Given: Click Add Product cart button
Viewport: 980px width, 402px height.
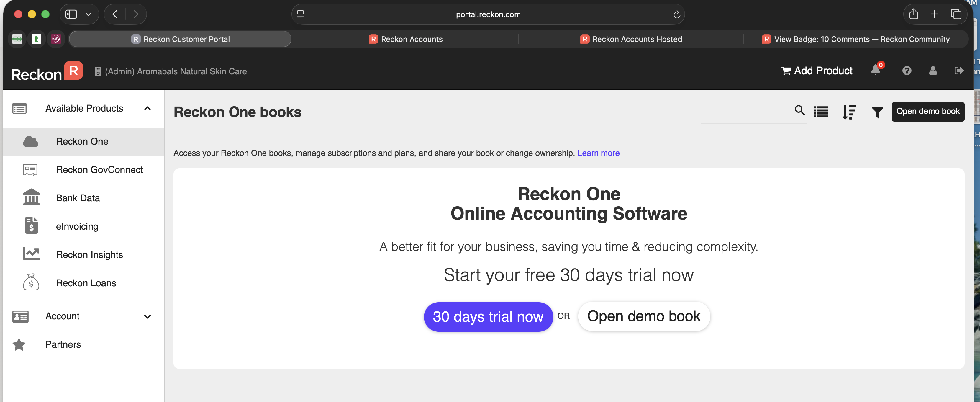Looking at the screenshot, I should (817, 71).
